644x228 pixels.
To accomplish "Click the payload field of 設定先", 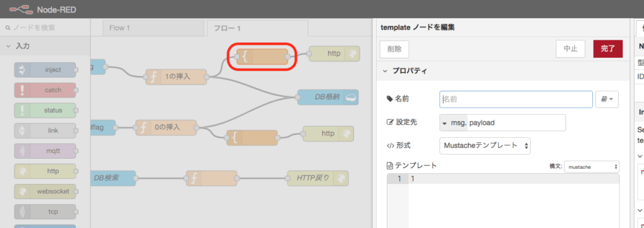I will tap(516, 123).
